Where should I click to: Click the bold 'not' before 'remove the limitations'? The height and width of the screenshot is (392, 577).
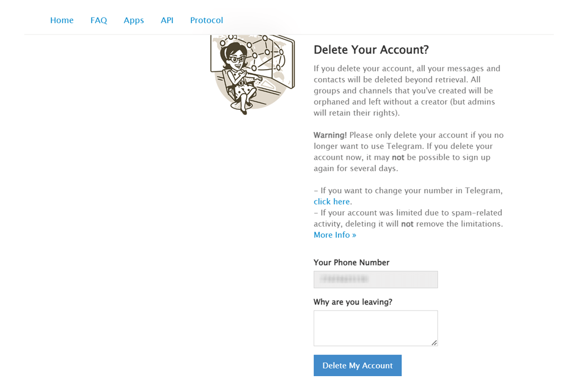coord(407,224)
